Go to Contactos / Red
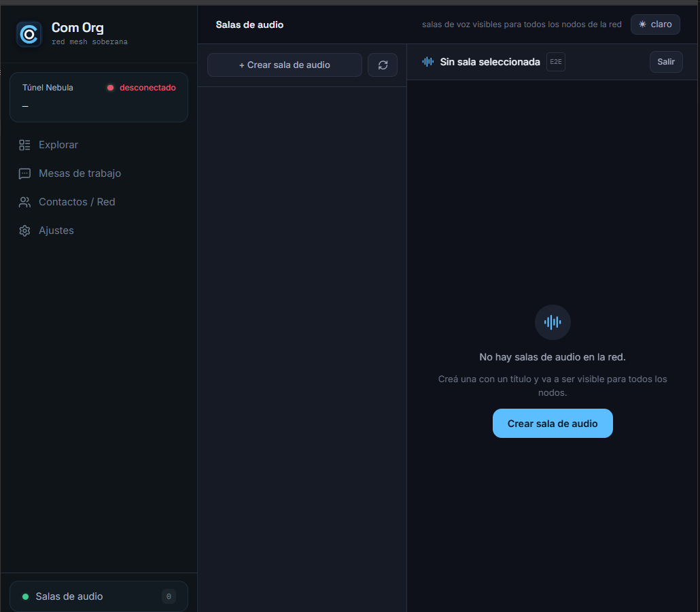 tap(99, 203)
